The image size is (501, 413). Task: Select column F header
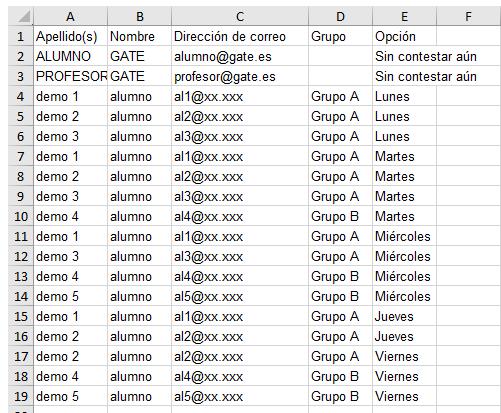468,16
